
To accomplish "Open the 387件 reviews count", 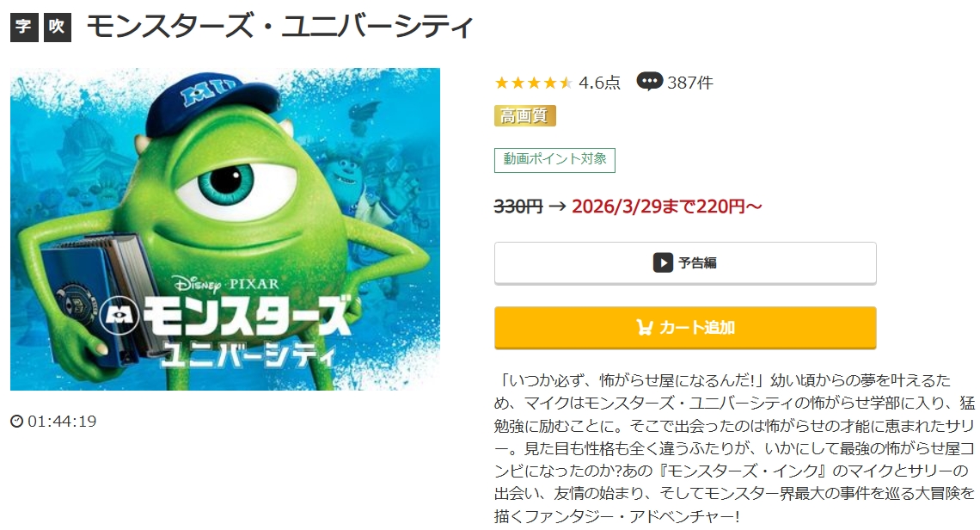I will [690, 83].
